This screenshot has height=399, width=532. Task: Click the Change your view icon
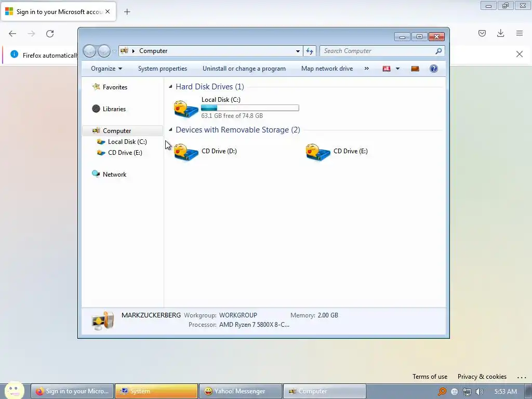[x=387, y=69]
